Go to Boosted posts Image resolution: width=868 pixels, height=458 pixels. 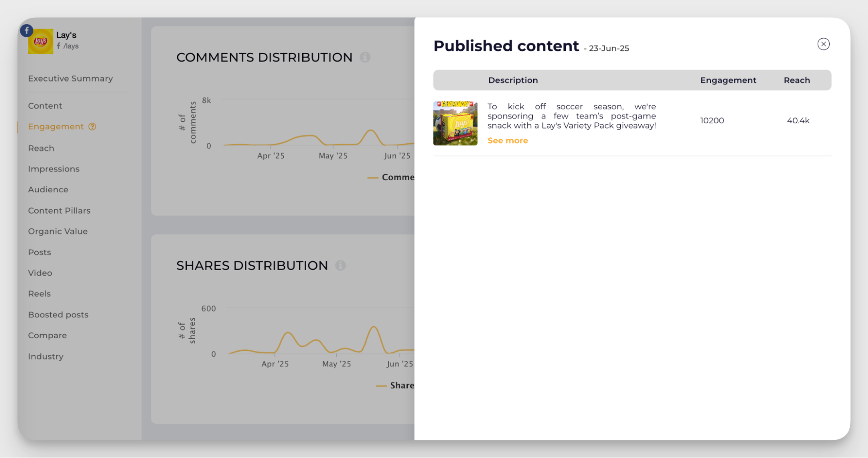click(x=58, y=315)
